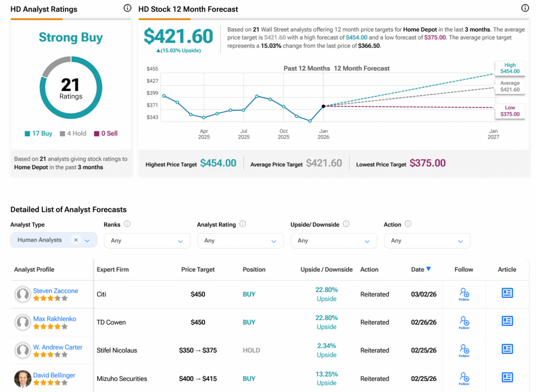
Task: Remove Human Analysts filter chip
Action: tap(76, 240)
